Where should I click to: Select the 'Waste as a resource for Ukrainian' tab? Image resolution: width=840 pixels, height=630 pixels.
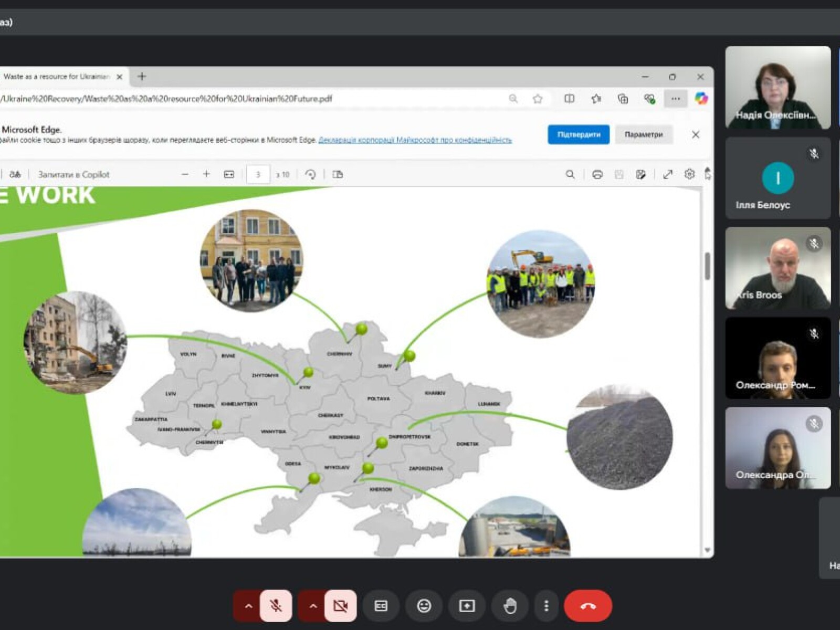[x=58, y=77]
